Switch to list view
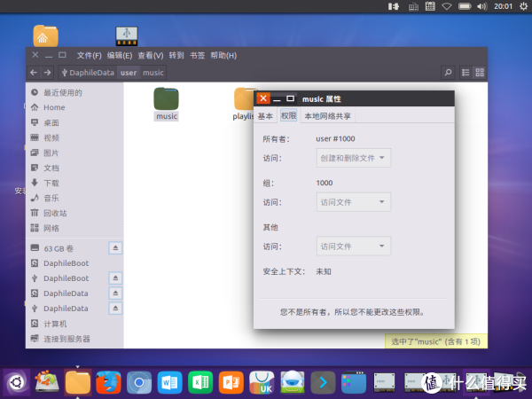This screenshot has height=399, width=532. tap(465, 73)
